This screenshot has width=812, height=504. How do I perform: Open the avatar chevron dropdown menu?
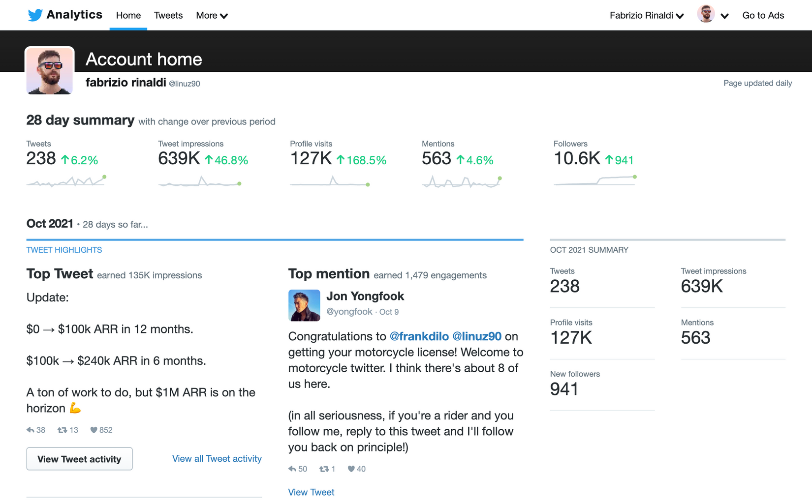[725, 16]
